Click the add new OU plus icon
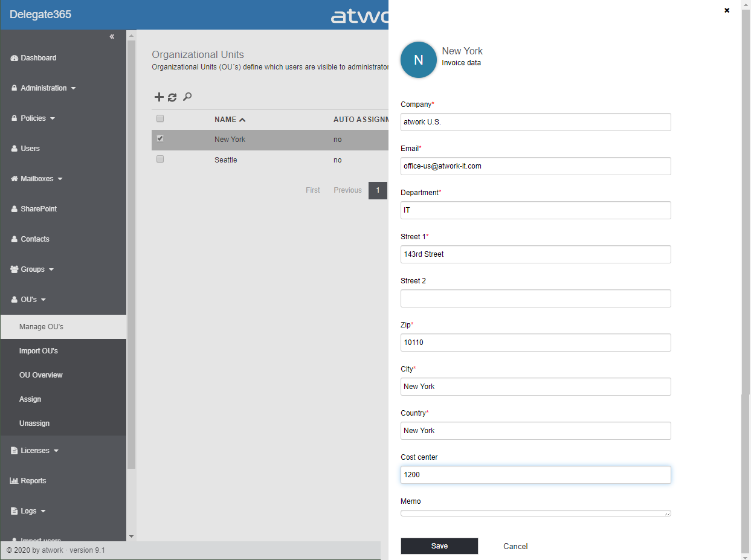 (159, 97)
